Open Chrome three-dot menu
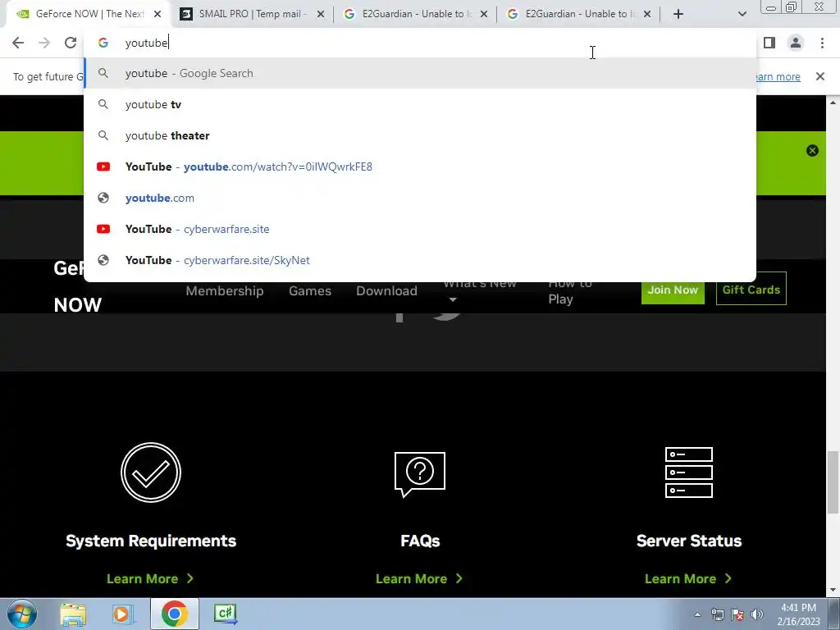This screenshot has height=630, width=840. (822, 43)
